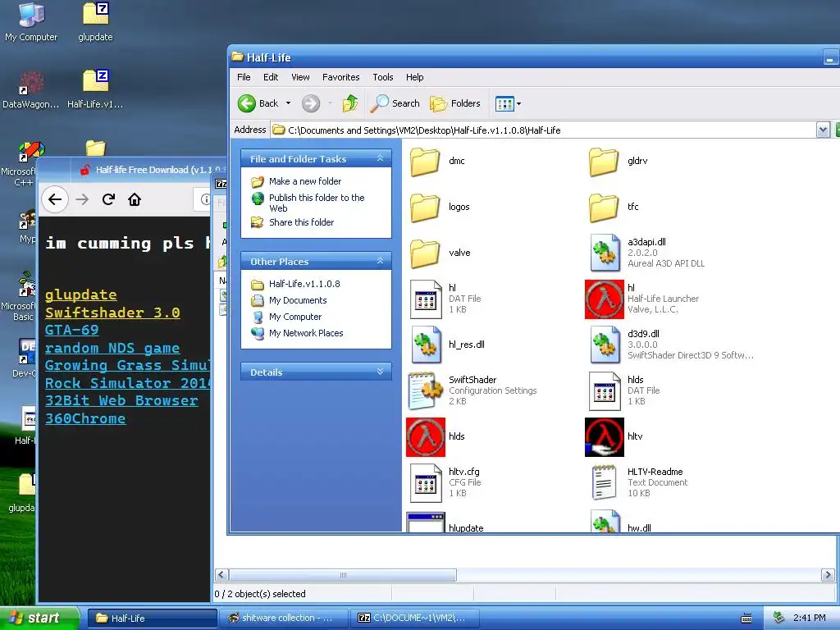This screenshot has width=840, height=630.
Task: Select the a3dapi.dll file icon
Action: click(605, 253)
